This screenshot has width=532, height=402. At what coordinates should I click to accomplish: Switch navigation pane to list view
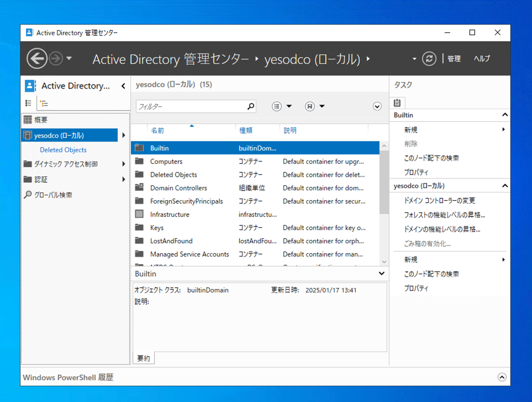[x=28, y=103]
